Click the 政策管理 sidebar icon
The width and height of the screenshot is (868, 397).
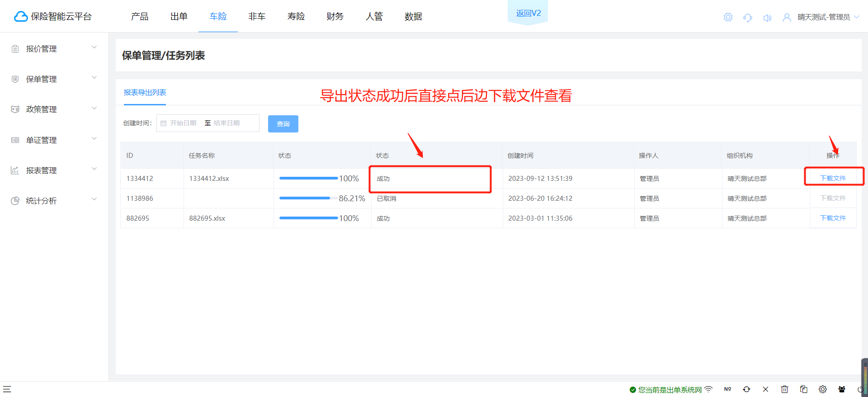tap(15, 109)
